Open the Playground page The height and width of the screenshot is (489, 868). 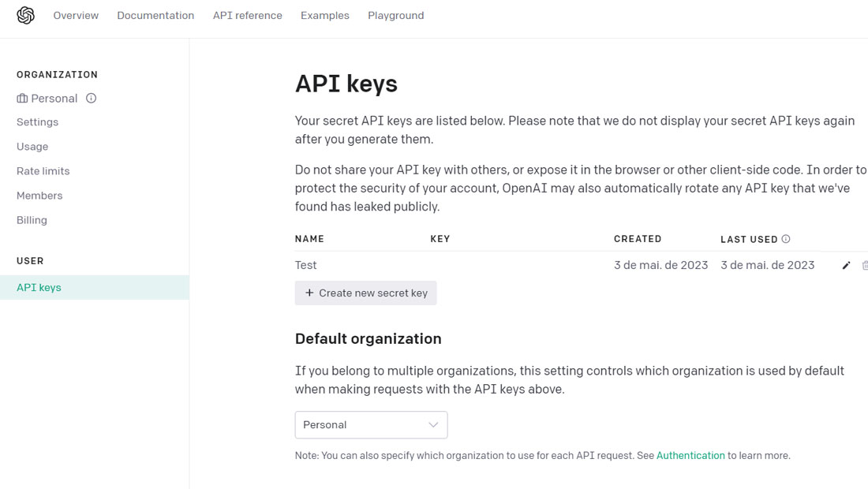(396, 16)
